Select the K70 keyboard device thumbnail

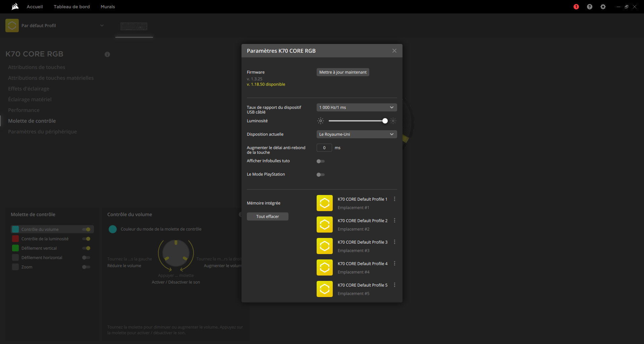point(134,26)
